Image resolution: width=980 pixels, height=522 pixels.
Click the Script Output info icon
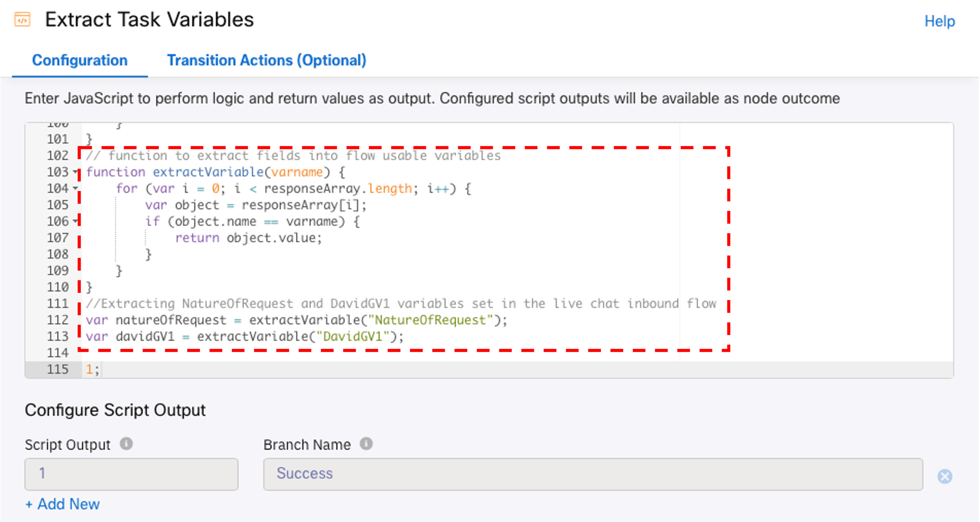[x=126, y=444]
